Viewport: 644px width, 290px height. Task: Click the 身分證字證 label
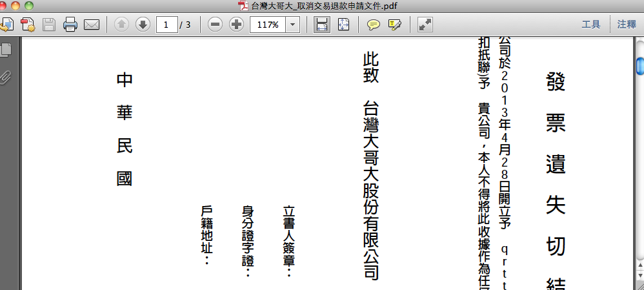coord(248,241)
